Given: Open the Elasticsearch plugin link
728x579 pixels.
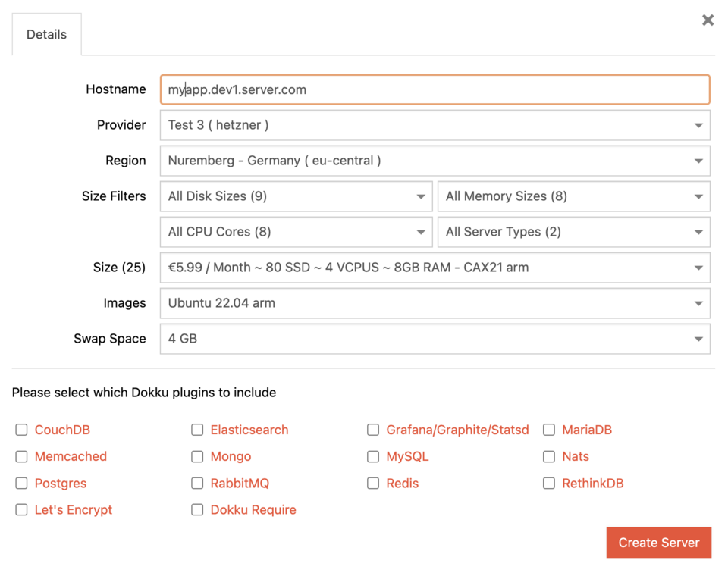Looking at the screenshot, I should [x=249, y=430].
